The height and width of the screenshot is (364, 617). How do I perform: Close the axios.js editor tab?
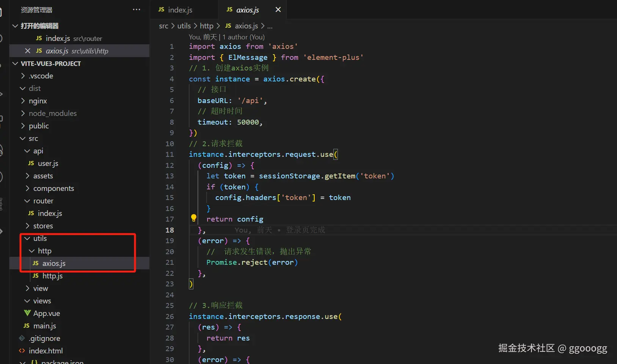point(278,9)
